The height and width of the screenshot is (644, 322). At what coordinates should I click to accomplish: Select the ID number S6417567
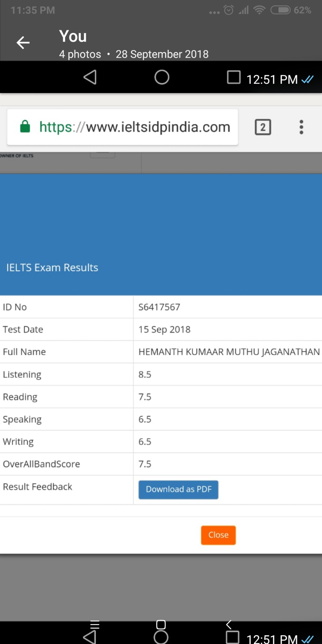(159, 307)
